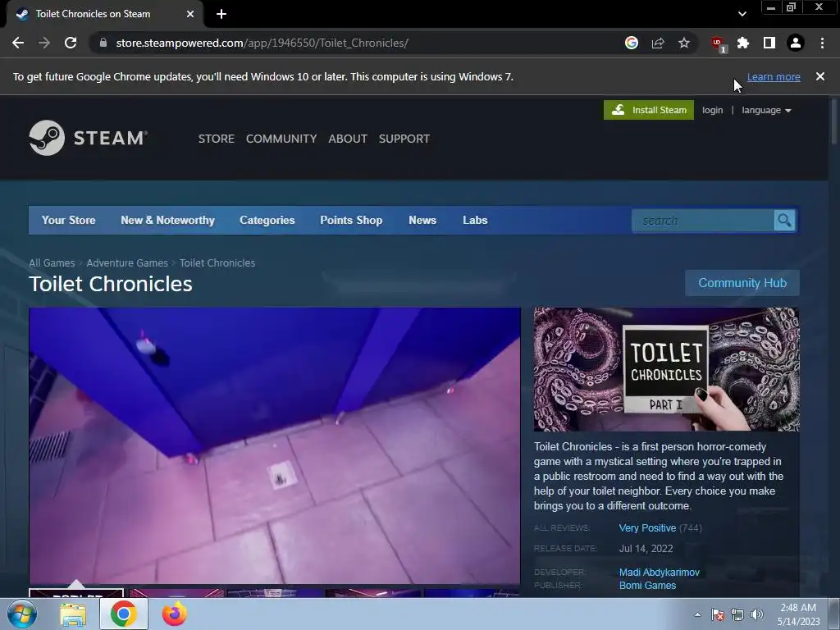Open the Extensions puzzle menu
Viewport: 840px width, 630px height.
pos(743,43)
